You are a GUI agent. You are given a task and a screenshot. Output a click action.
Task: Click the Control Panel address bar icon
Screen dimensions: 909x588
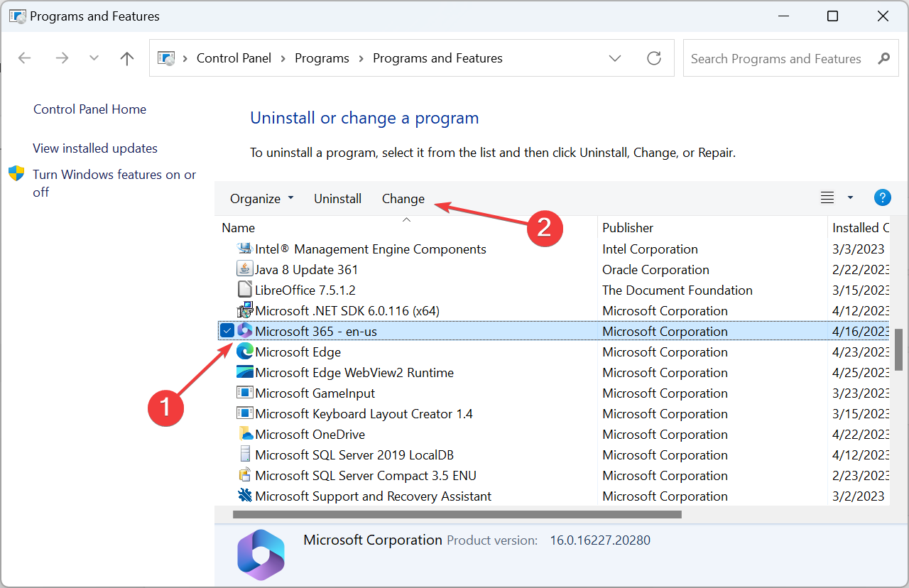tap(166, 58)
